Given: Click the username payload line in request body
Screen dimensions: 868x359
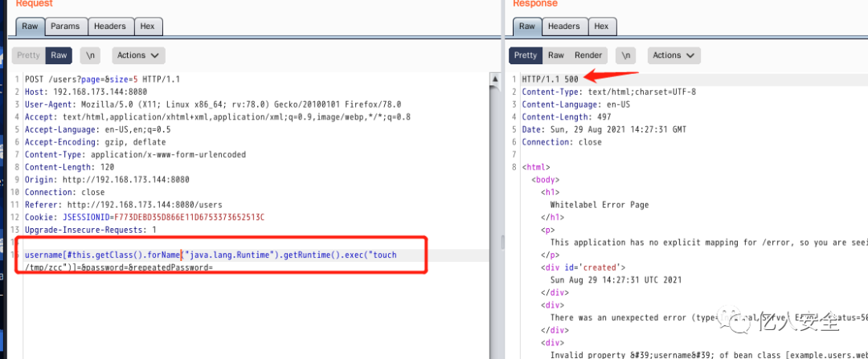Looking at the screenshot, I should [x=211, y=255].
